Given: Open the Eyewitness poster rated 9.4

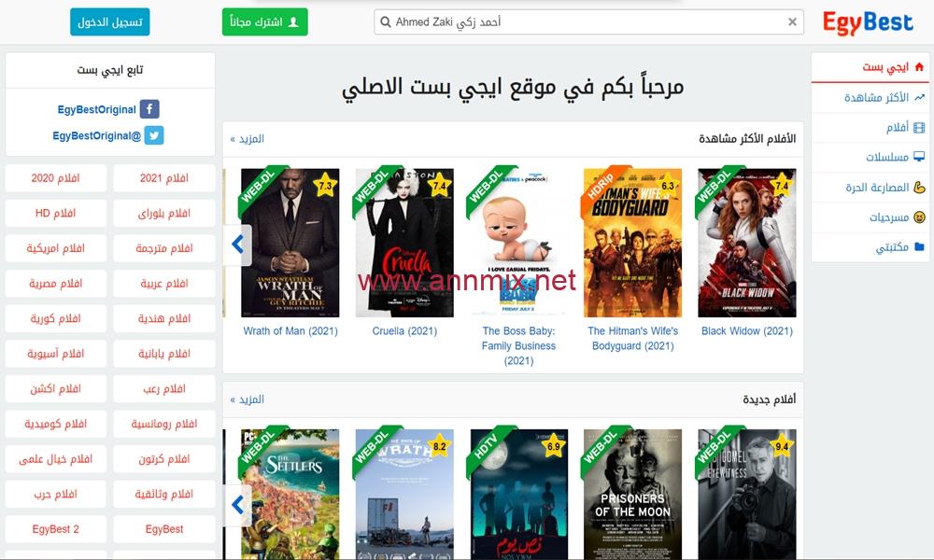Looking at the screenshot, I should tap(747, 494).
